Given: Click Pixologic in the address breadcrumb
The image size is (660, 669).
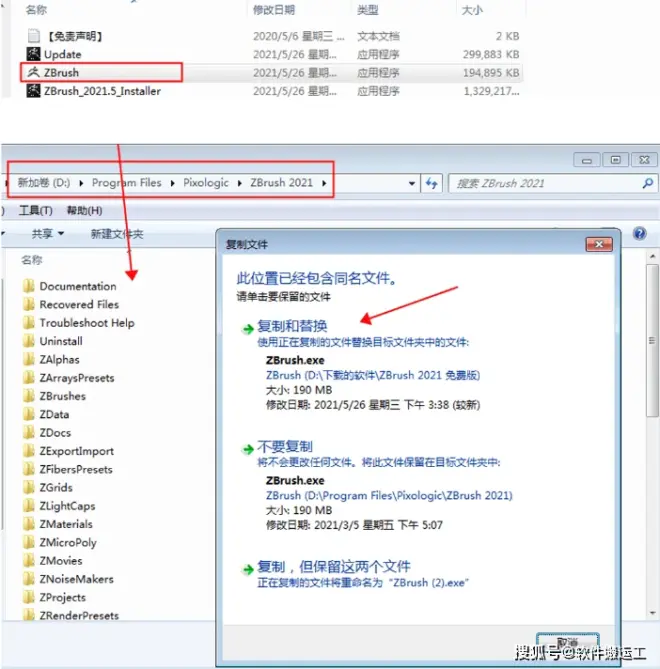Looking at the screenshot, I should pos(206,183).
